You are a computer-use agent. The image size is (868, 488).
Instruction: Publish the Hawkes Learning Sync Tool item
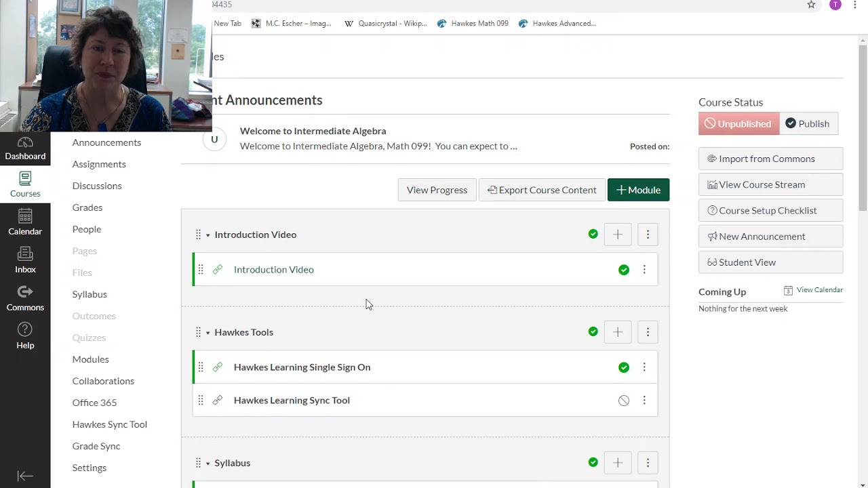[624, 401]
